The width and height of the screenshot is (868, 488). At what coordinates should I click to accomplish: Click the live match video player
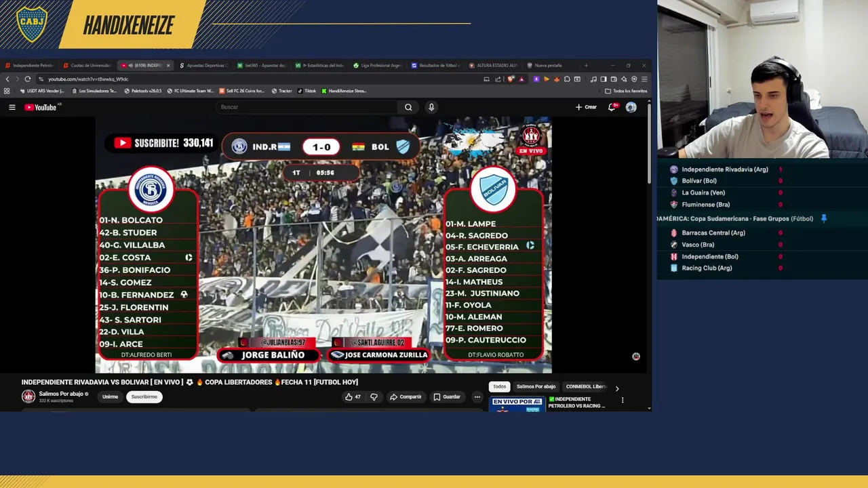323,245
